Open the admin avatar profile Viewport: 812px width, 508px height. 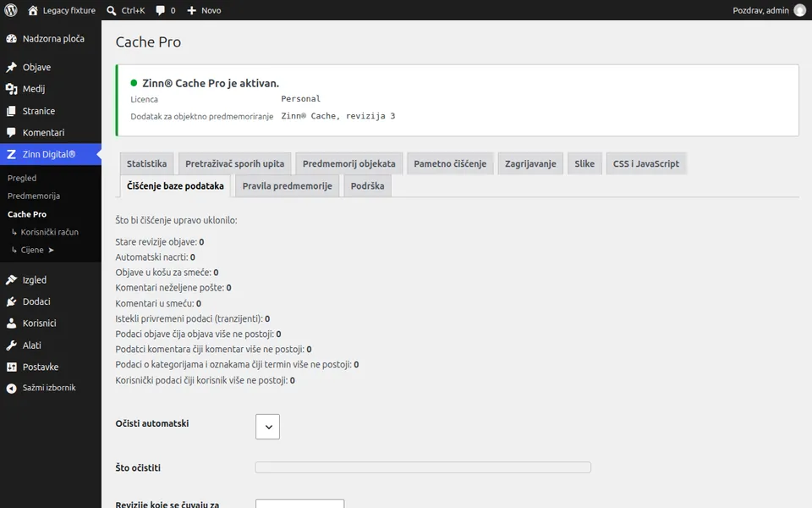click(800, 10)
